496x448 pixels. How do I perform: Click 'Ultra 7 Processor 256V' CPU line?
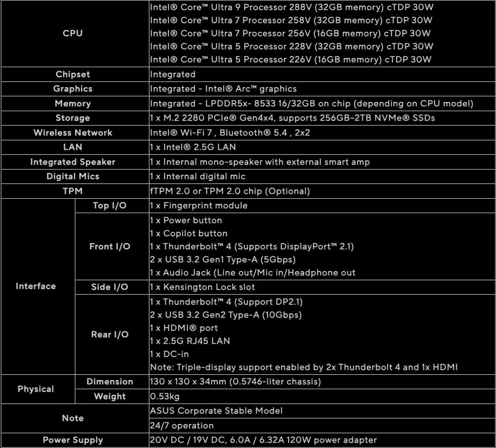[x=290, y=33]
